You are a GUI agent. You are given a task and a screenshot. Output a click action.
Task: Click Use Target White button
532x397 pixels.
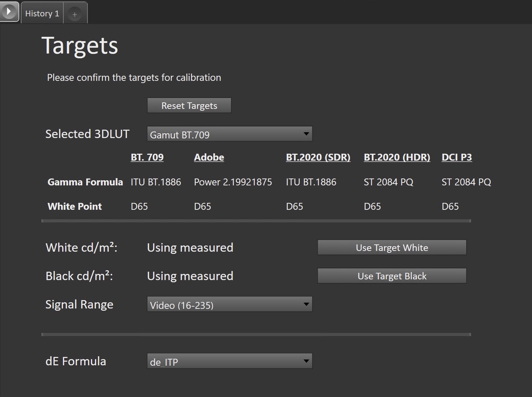pyautogui.click(x=392, y=248)
